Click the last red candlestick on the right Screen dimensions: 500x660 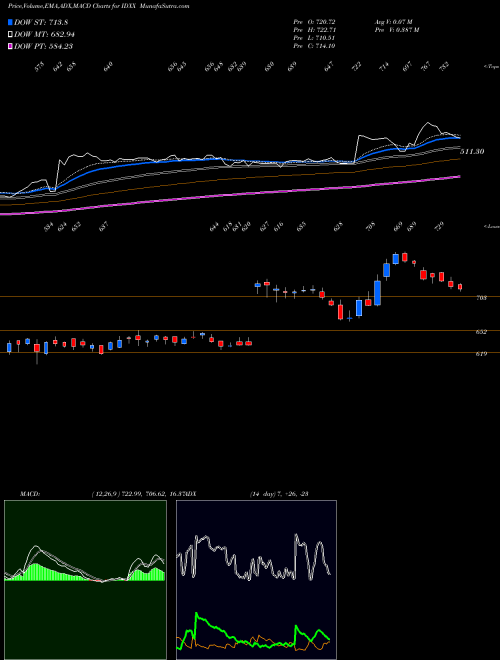(460, 287)
